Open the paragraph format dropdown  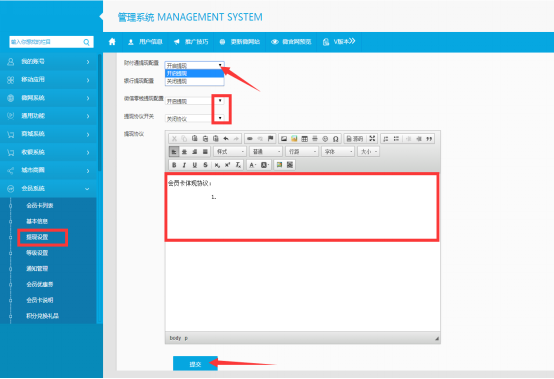pos(266,152)
